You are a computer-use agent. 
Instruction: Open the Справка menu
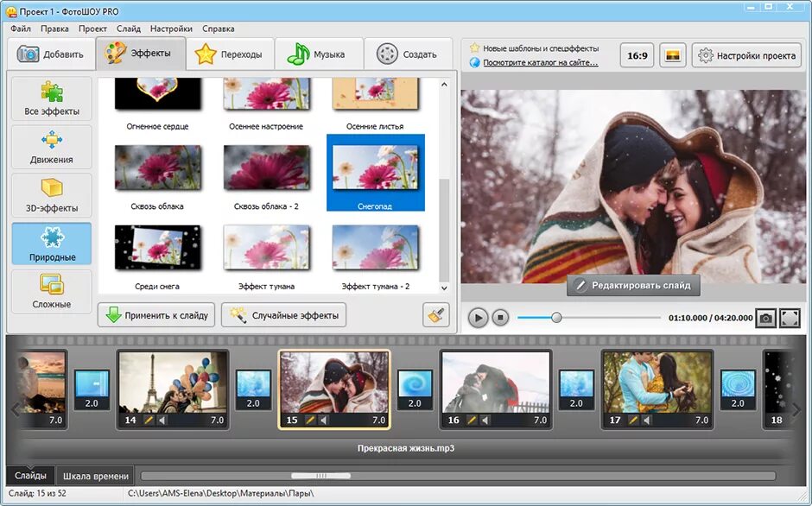[218, 28]
